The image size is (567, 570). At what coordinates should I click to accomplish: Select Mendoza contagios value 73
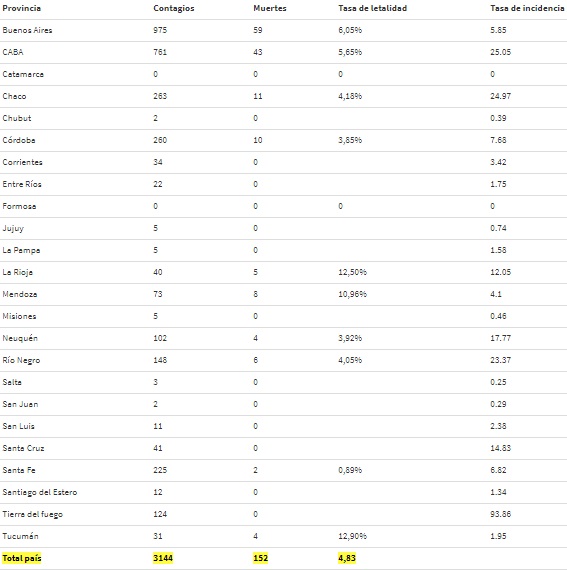click(158, 294)
